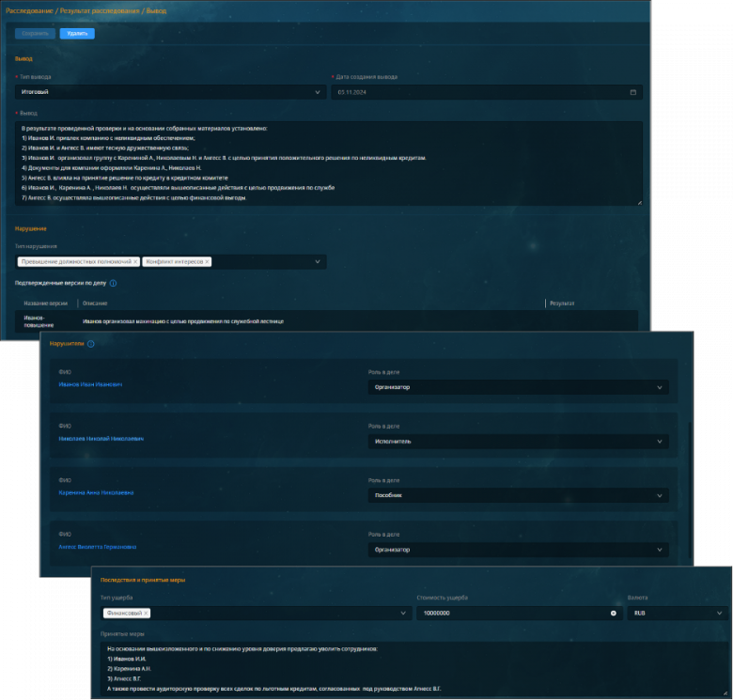Click the info icon beside Нарушители heading
This screenshot has height=700, width=733.
point(91,344)
